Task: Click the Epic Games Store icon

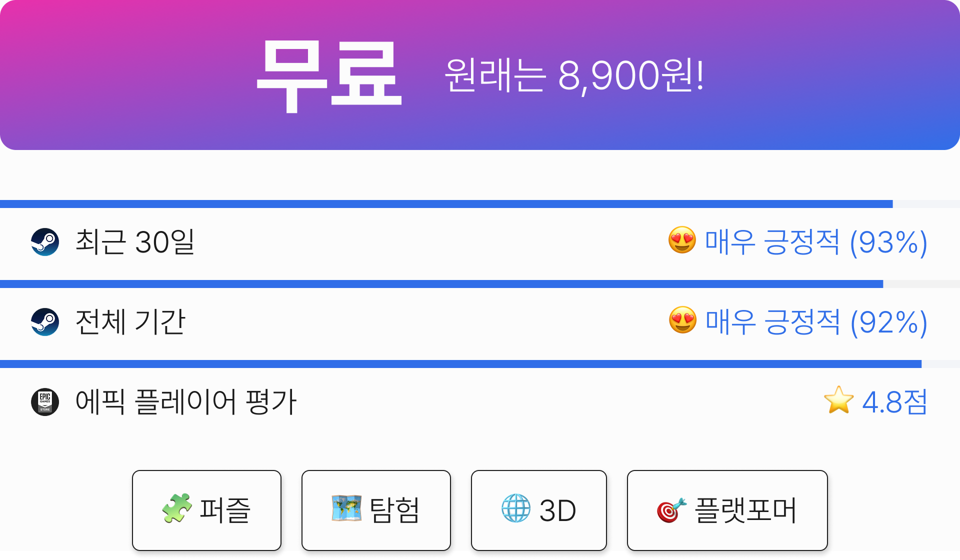Action: (45, 402)
